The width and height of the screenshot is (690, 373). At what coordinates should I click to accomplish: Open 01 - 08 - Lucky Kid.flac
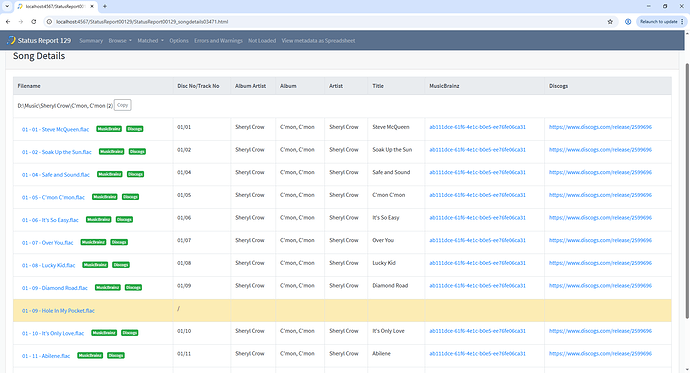[x=48, y=265]
